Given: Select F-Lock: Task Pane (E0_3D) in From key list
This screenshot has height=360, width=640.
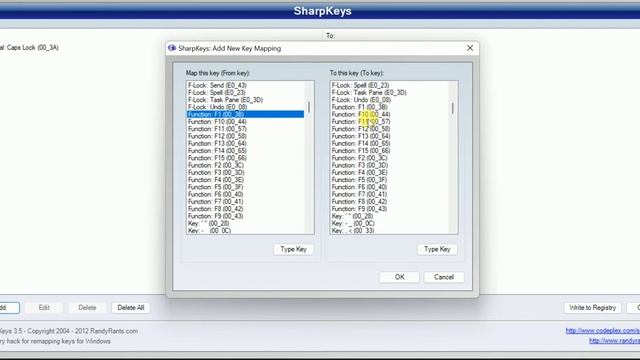Looking at the screenshot, I should click(x=245, y=100).
